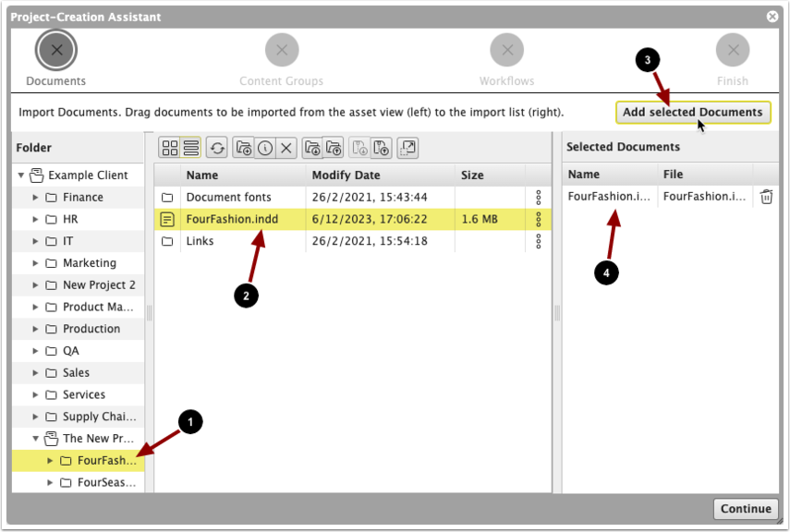Click date 6/12/2023, 17:06:22

[x=370, y=219]
